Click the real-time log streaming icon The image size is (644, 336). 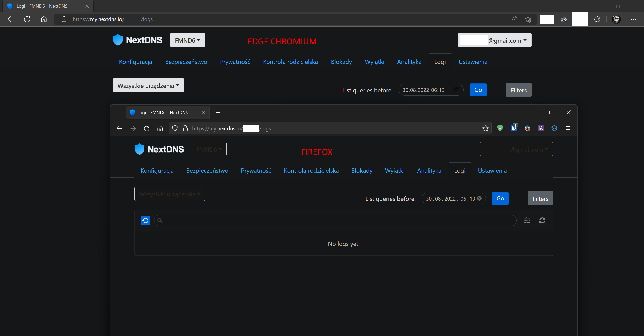pos(145,220)
